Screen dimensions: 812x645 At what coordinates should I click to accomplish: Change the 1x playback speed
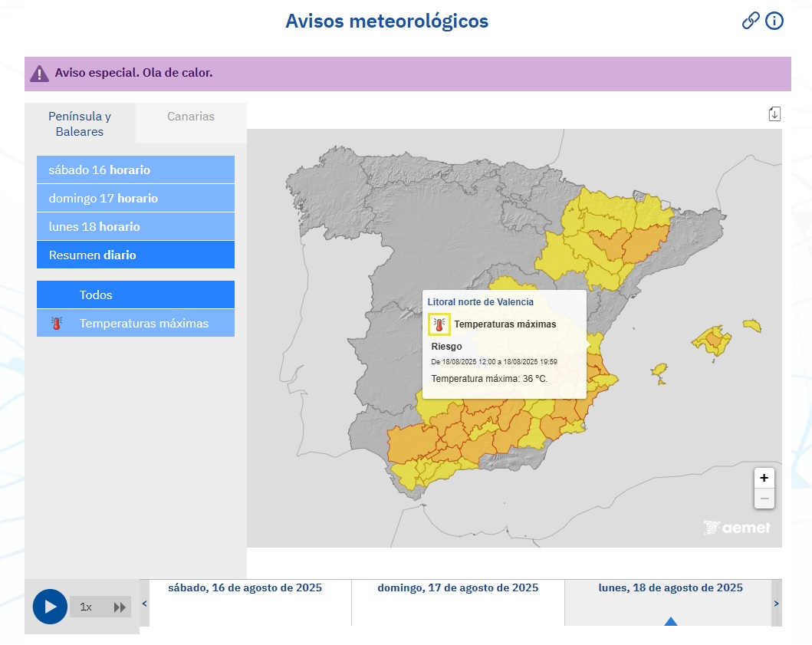[86, 607]
